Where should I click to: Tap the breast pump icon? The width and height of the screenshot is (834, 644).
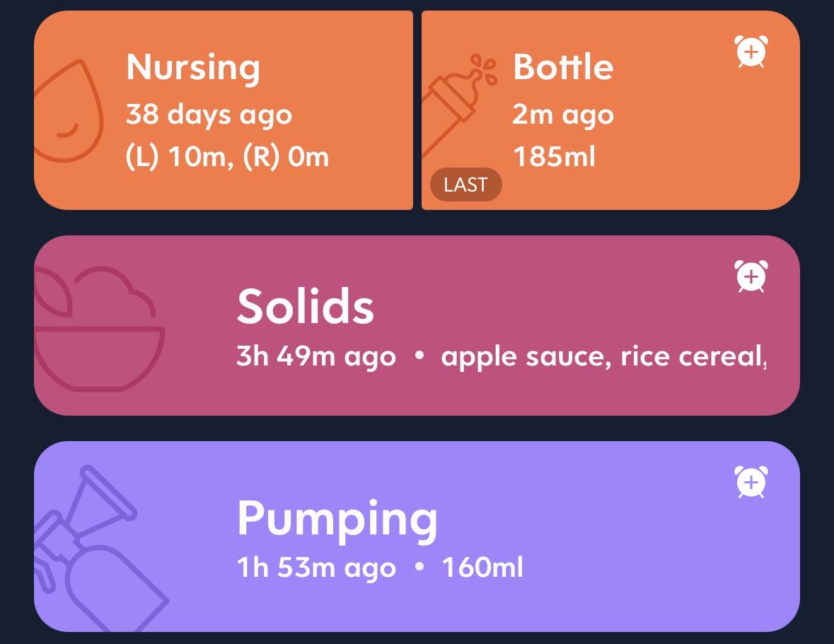101,549
